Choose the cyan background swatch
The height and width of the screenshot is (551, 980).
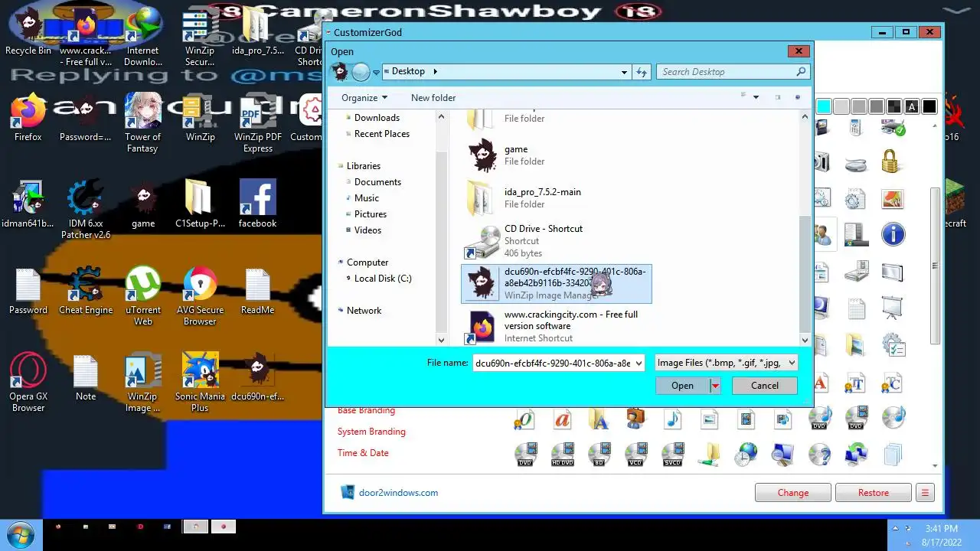[x=824, y=107]
